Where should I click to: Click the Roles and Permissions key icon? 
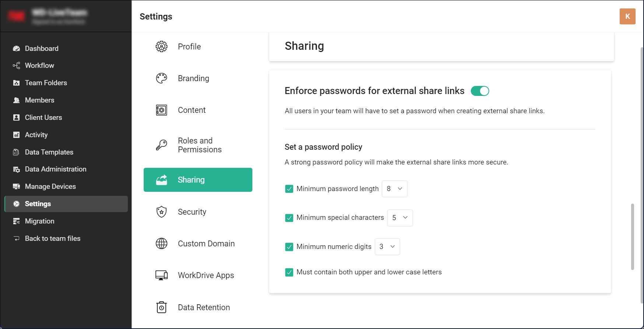click(161, 145)
